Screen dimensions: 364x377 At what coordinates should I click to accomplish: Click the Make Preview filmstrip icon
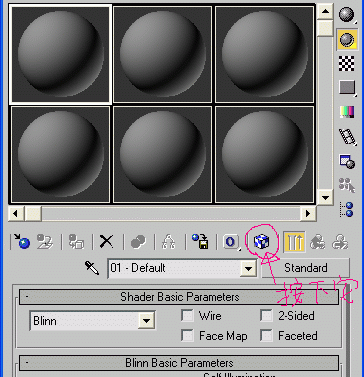coord(346,137)
